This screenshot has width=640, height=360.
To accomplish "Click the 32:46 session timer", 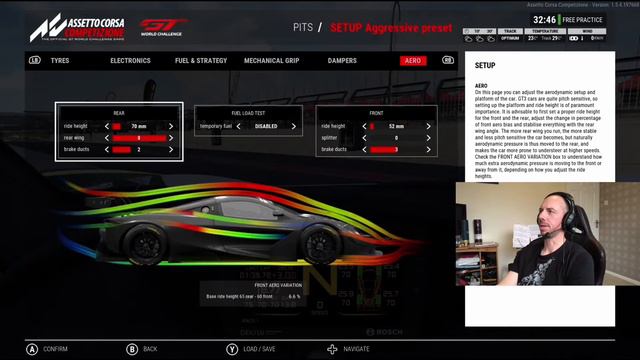I will click(x=544, y=20).
